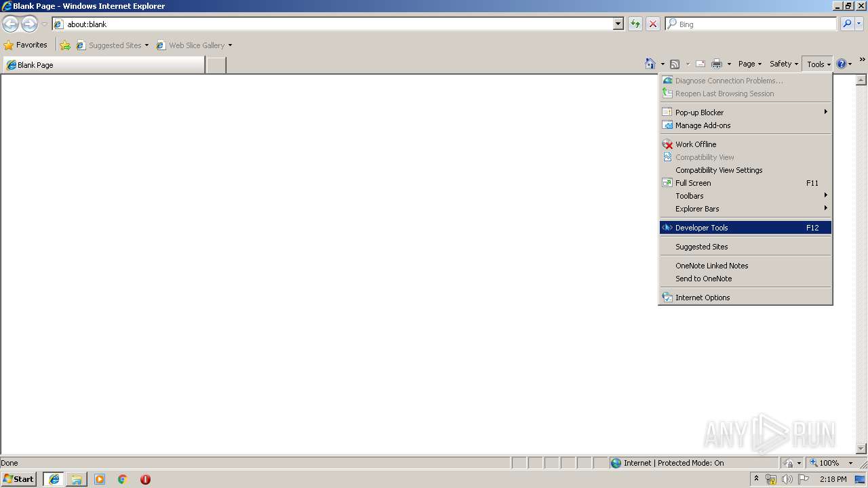Click Internet Explorer taskbar icon
This screenshot has width=868, height=488.
[x=54, y=479]
